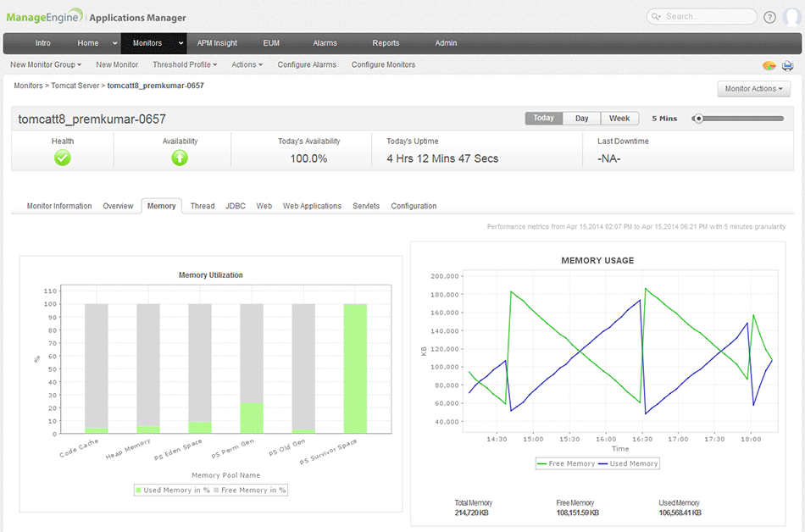Screen dimensions: 805x532
Task: Open the EUM menu item
Action: click(271, 43)
